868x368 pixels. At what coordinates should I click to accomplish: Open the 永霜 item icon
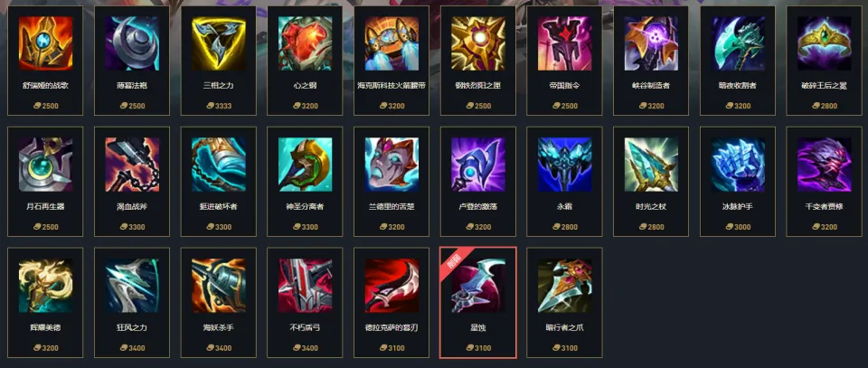[x=564, y=165]
